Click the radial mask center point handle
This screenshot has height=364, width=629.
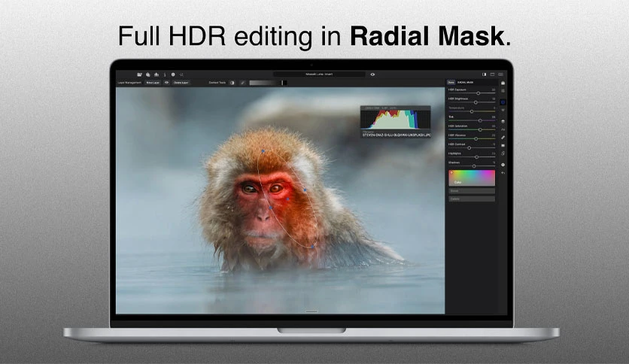(x=287, y=199)
